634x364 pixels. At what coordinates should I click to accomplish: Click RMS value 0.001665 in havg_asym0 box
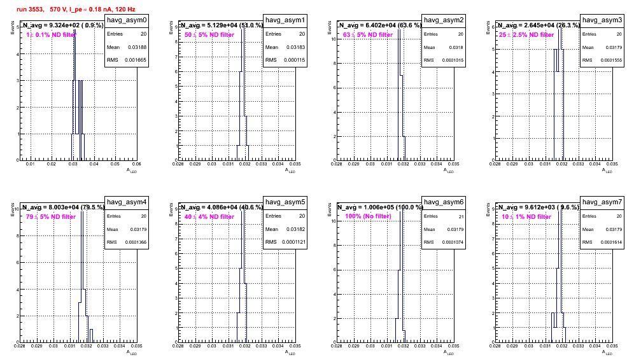tap(137, 60)
